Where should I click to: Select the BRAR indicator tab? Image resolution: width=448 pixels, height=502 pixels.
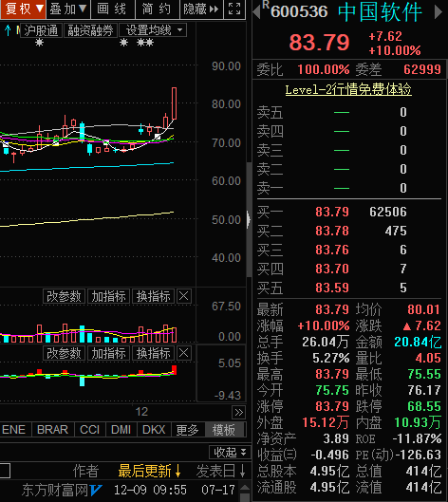(x=52, y=429)
